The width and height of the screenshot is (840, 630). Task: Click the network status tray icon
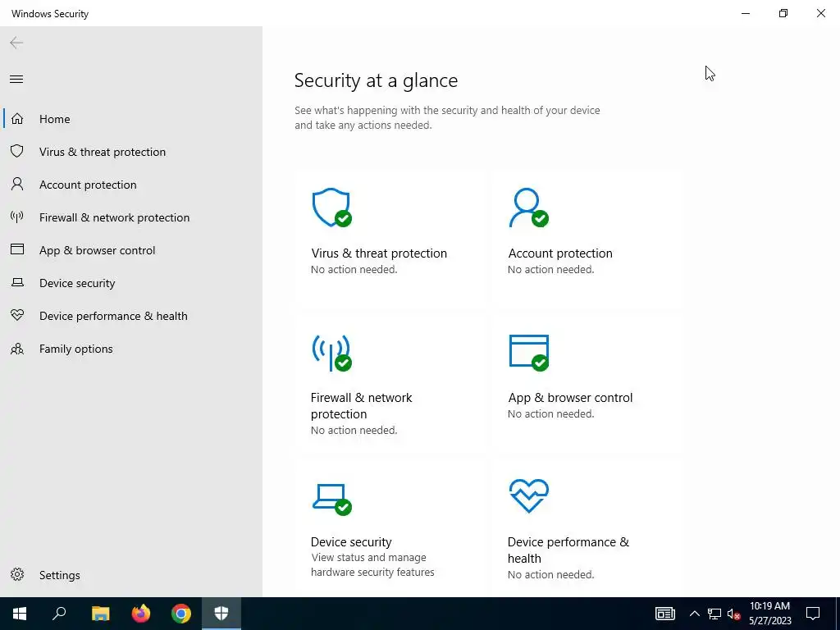coord(714,614)
